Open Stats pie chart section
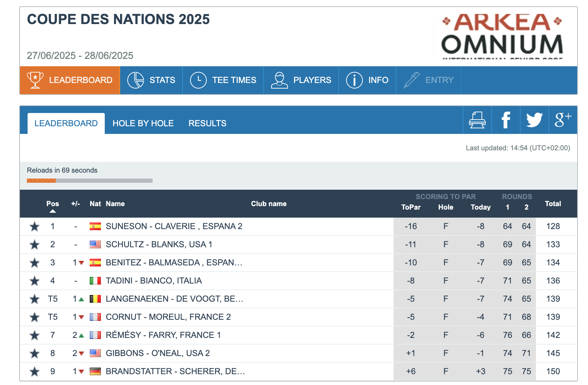588x385 pixels. (151, 80)
